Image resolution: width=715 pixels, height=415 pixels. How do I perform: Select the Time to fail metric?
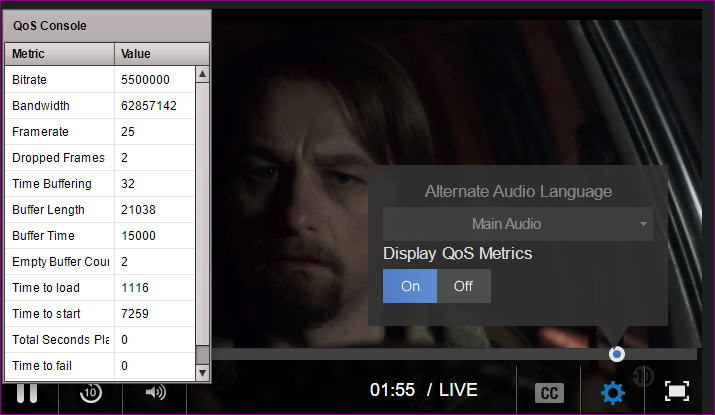pyautogui.click(x=42, y=366)
